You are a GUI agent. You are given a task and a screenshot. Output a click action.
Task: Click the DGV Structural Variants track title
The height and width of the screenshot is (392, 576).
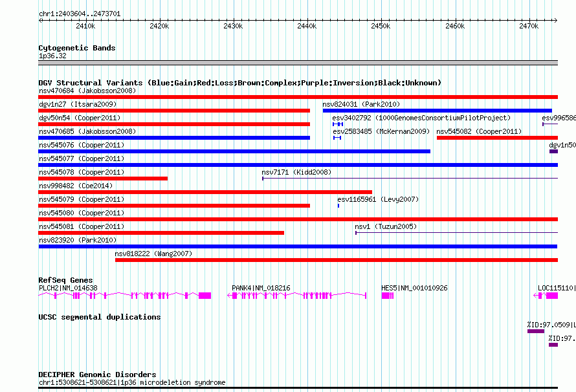tap(239, 83)
